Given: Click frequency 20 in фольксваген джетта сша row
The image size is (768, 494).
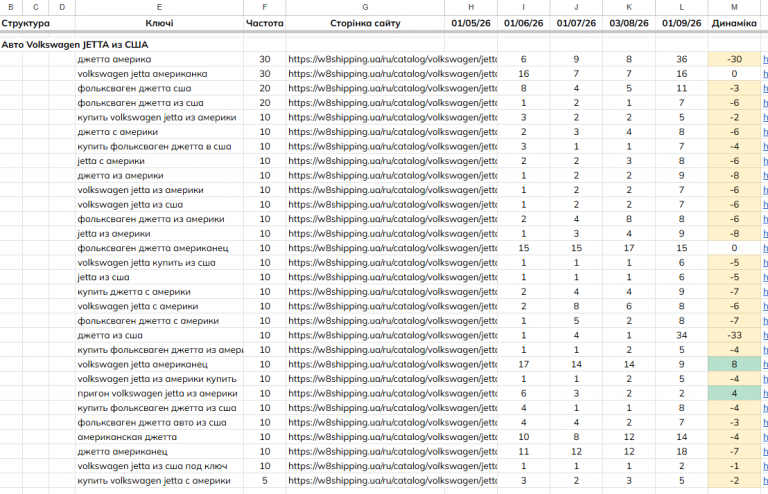Looking at the screenshot, I should 264,88.
